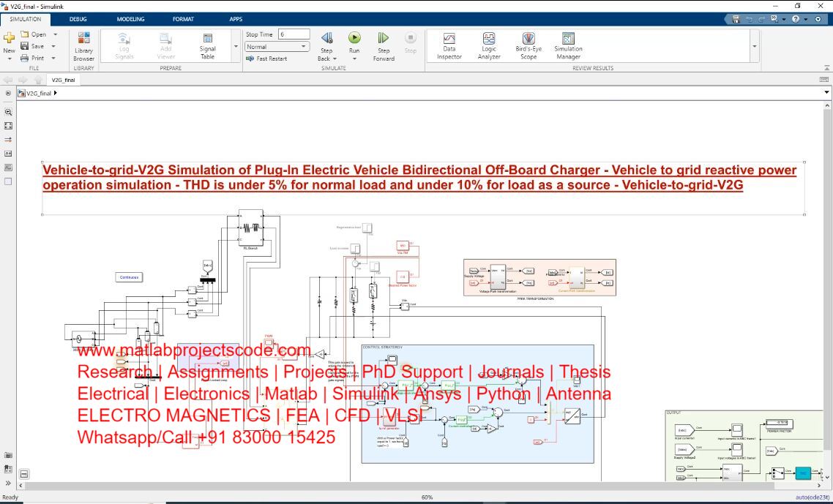Click the area box palette icon
This screenshot has height=504, width=833.
[x=8, y=181]
